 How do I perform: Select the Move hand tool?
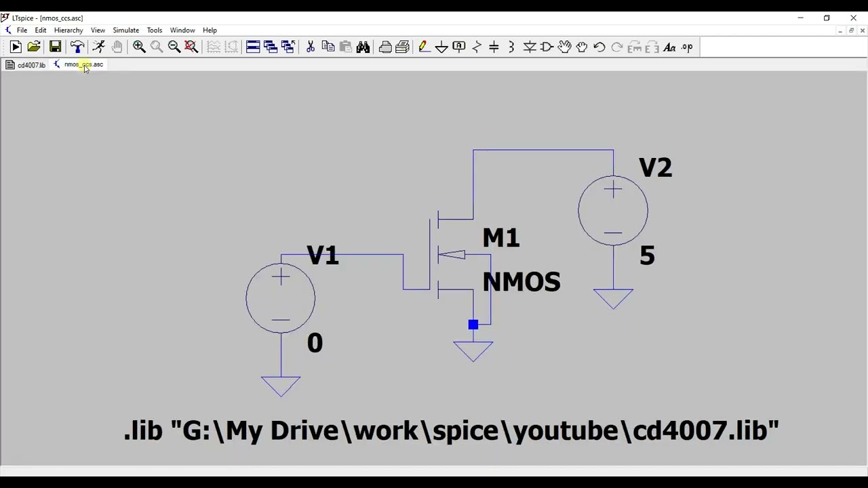click(x=564, y=47)
